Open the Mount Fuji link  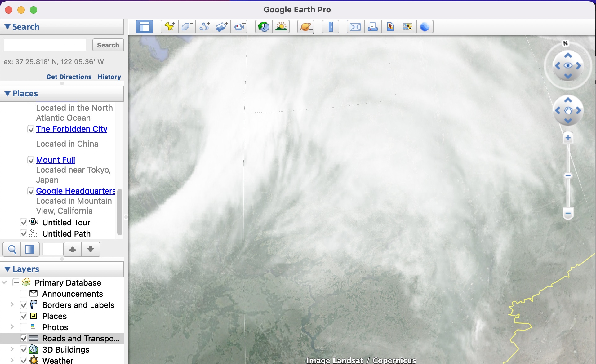click(56, 160)
